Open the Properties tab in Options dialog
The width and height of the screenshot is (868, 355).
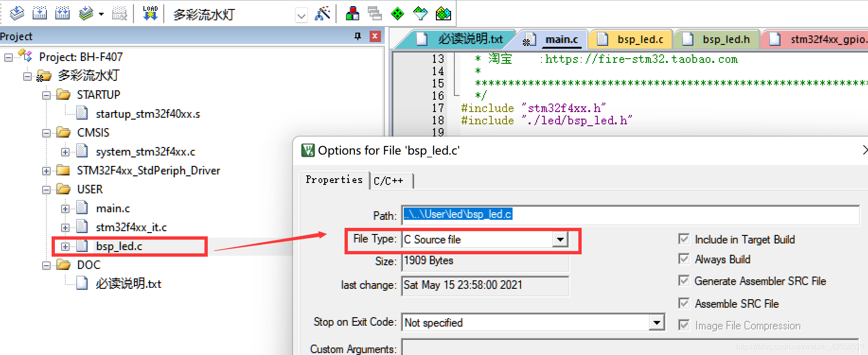click(334, 180)
